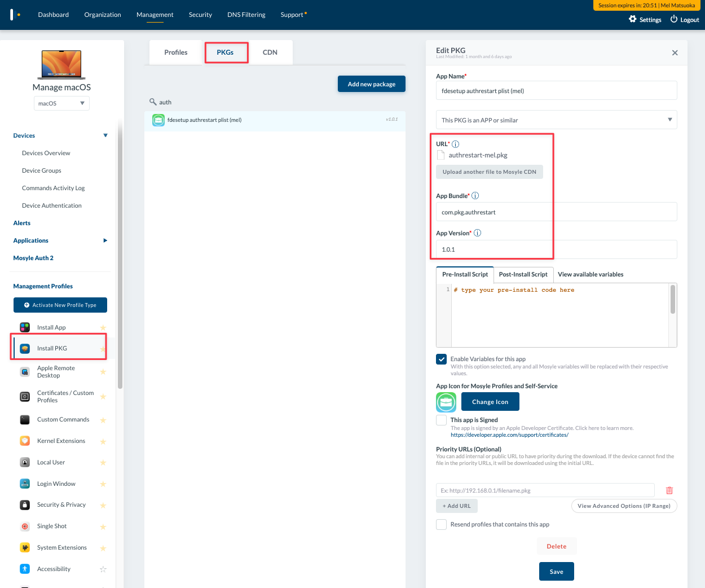Click the fdesetup package green icon in list
Viewport: 705px width, 588px height.
tap(158, 120)
